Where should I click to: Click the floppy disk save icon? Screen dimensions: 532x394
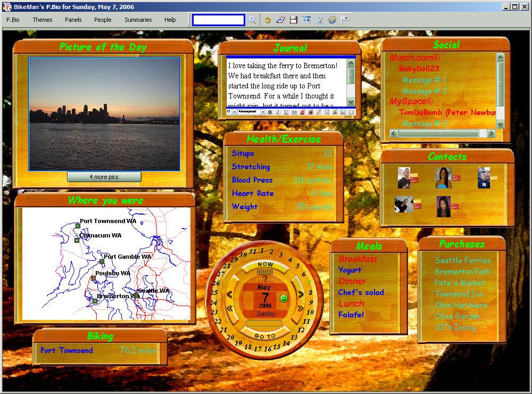tap(293, 20)
